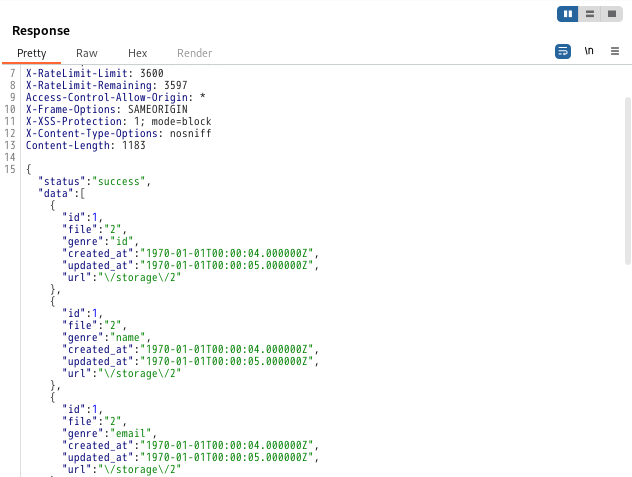
Task: Open the Render tab
Action: tap(195, 53)
